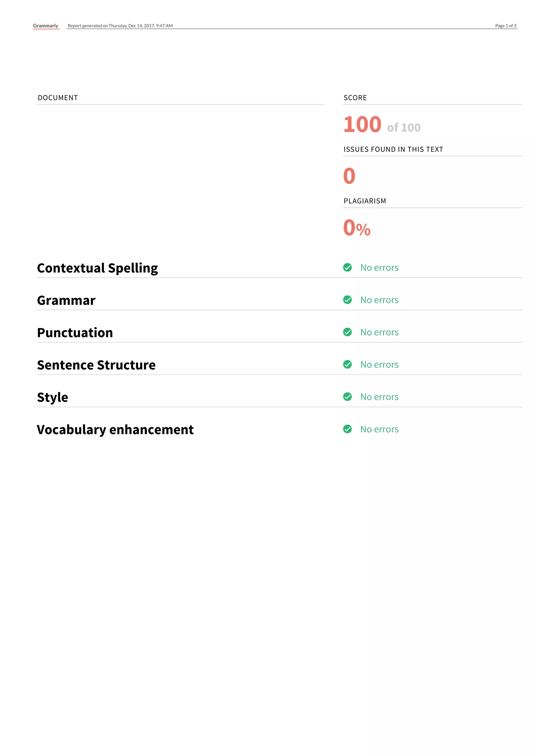Click the report generated date text
This screenshot has width=535, height=756.
[120, 26]
